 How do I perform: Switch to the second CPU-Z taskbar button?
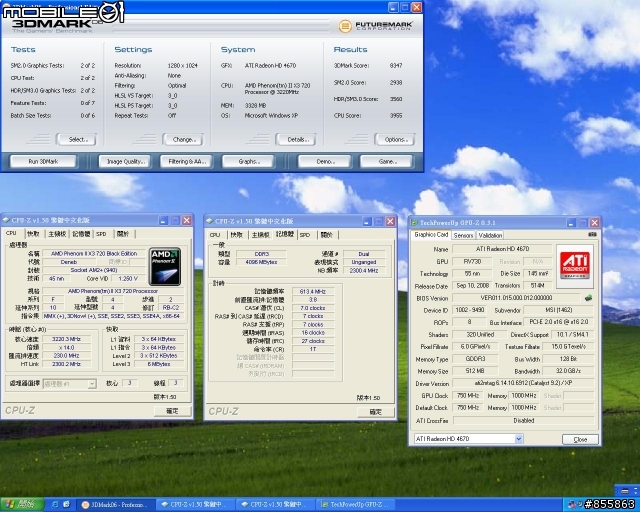[x=276, y=505]
